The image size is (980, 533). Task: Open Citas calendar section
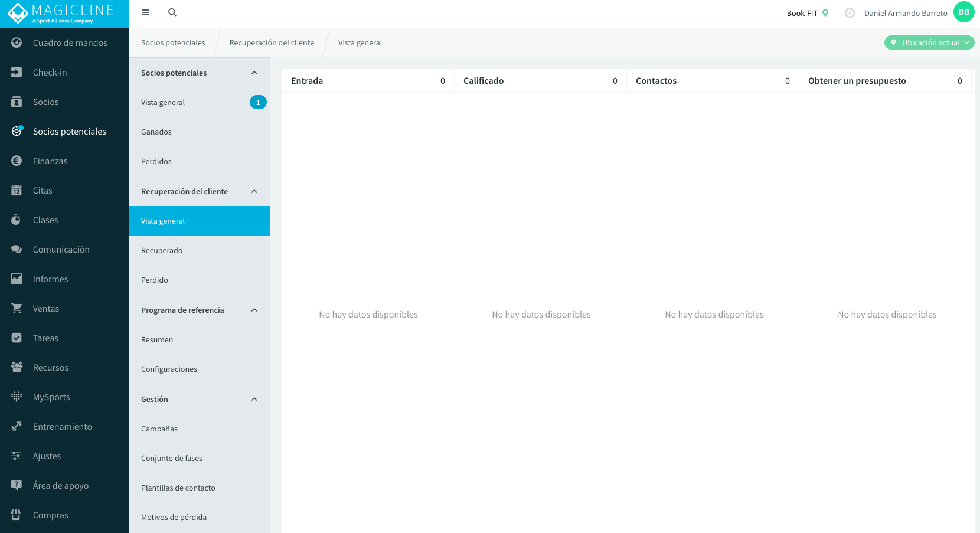coord(64,190)
